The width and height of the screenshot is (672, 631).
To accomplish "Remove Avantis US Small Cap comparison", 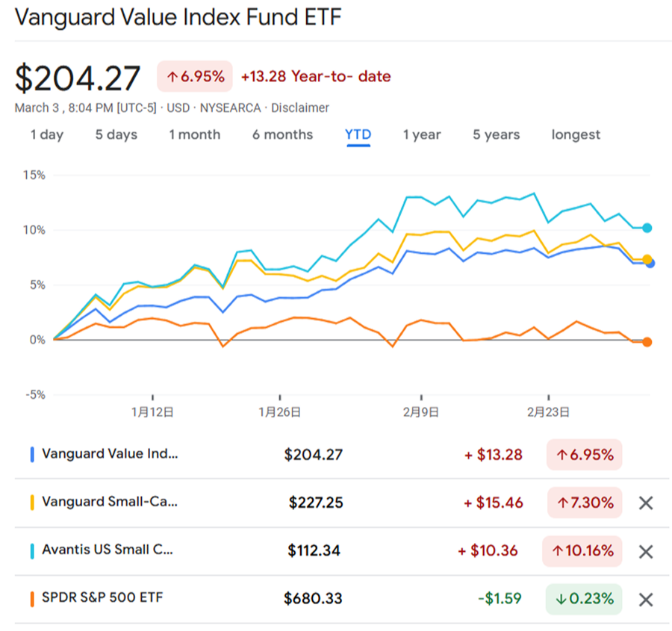I will point(646,552).
